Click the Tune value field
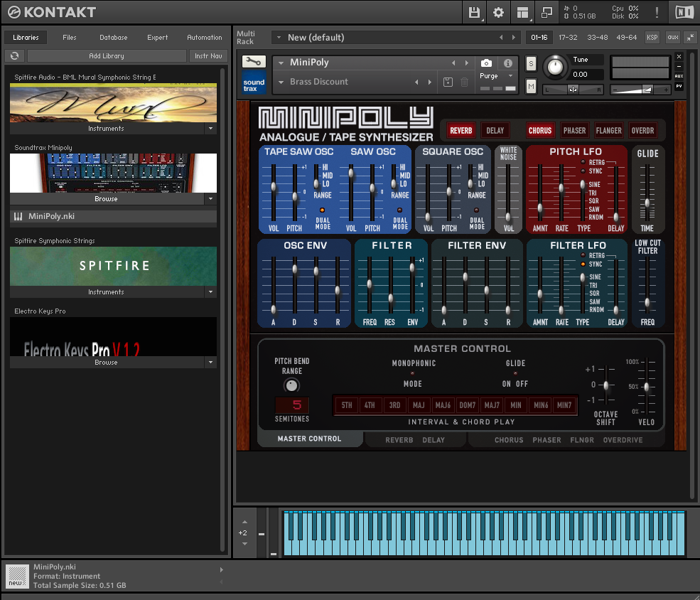This screenshot has height=600, width=700. (587, 74)
